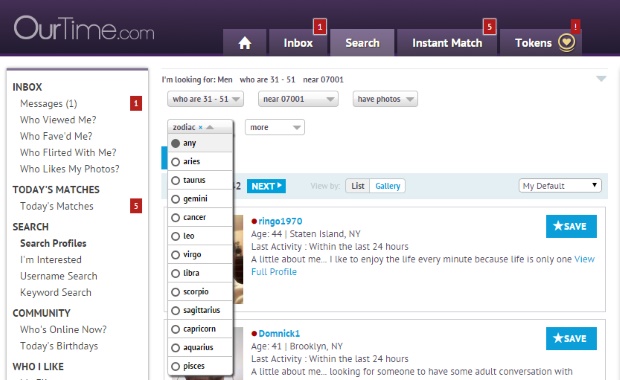Open the 'who are 31 - 51' age dropdown
The image size is (620, 380).
tap(206, 99)
